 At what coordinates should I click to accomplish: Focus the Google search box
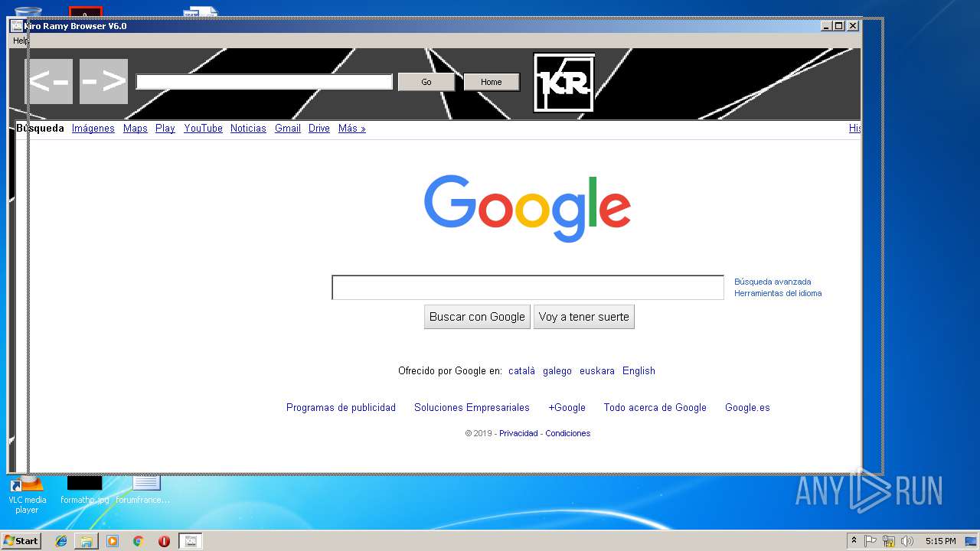(528, 288)
